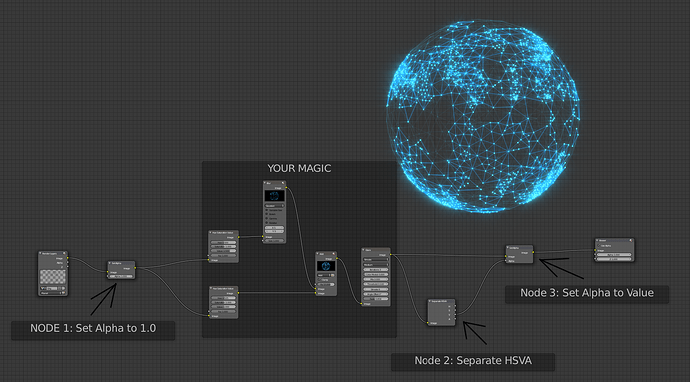Click Image output socket of Glare node
Screen dimensions: 690x382
tap(390, 254)
